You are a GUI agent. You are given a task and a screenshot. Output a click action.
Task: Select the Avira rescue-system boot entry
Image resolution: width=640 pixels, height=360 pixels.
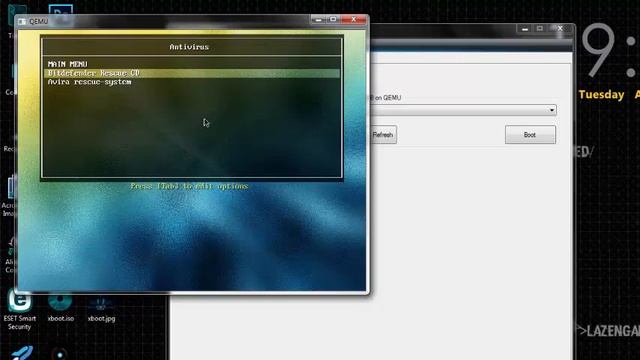click(x=89, y=82)
